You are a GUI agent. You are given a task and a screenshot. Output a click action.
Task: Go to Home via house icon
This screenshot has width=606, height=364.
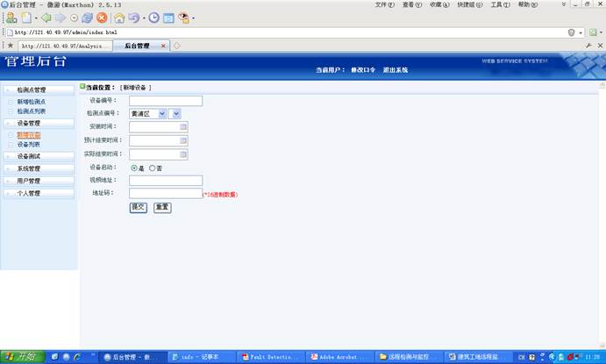click(119, 18)
